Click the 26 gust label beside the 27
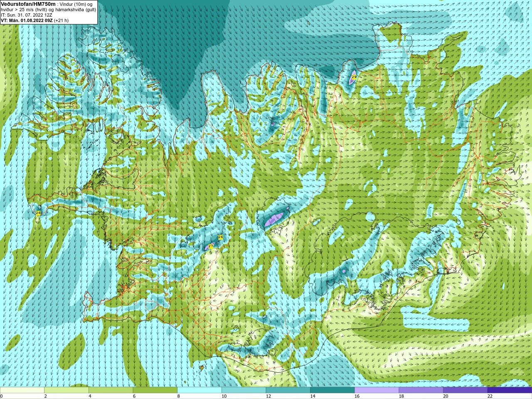Image resolution: width=532 pixels, height=399 pixels. coord(221,237)
